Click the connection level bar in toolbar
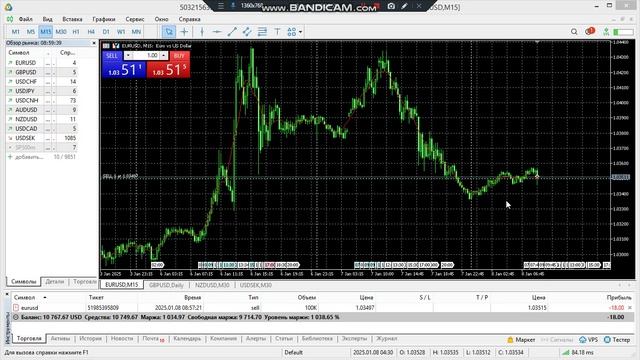The height and width of the screenshot is (360, 640). click(623, 32)
